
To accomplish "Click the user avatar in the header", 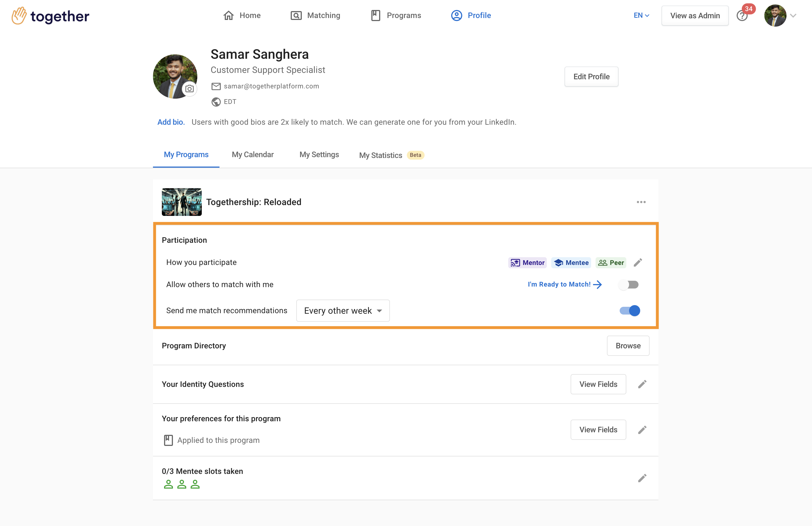I will click(x=775, y=15).
